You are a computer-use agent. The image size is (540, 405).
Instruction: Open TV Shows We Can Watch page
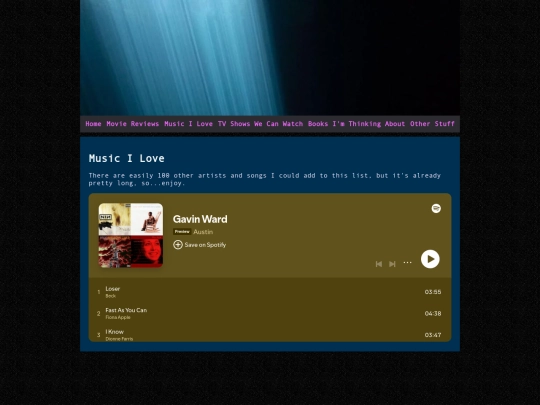point(260,124)
